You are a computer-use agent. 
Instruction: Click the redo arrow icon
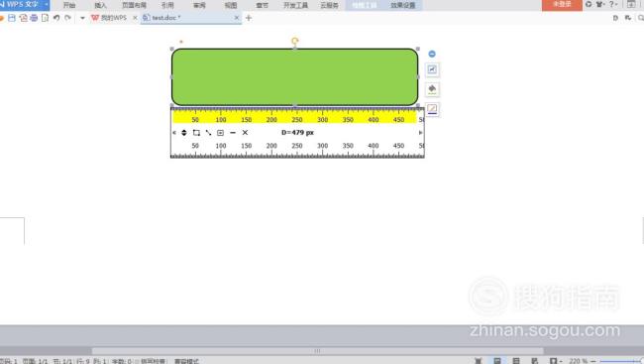(67, 18)
